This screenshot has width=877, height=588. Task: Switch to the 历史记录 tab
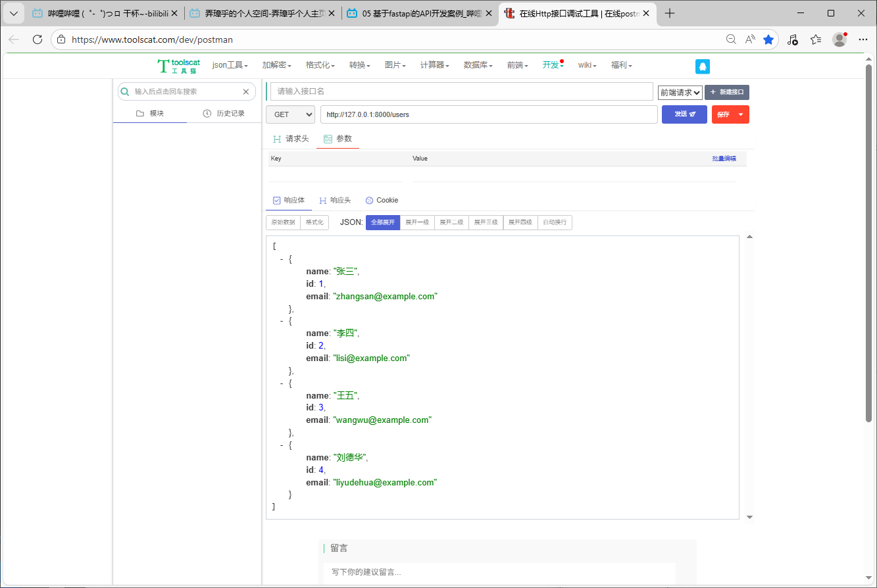(x=224, y=113)
